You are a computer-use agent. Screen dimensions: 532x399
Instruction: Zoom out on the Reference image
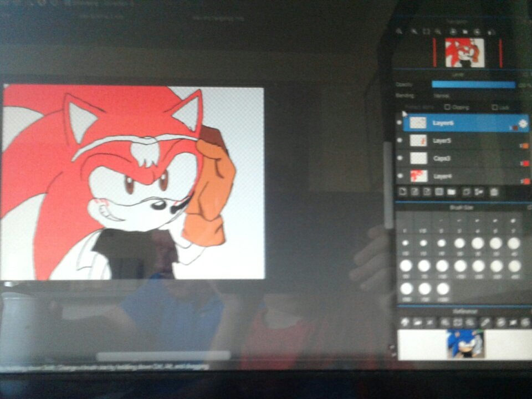470,323
